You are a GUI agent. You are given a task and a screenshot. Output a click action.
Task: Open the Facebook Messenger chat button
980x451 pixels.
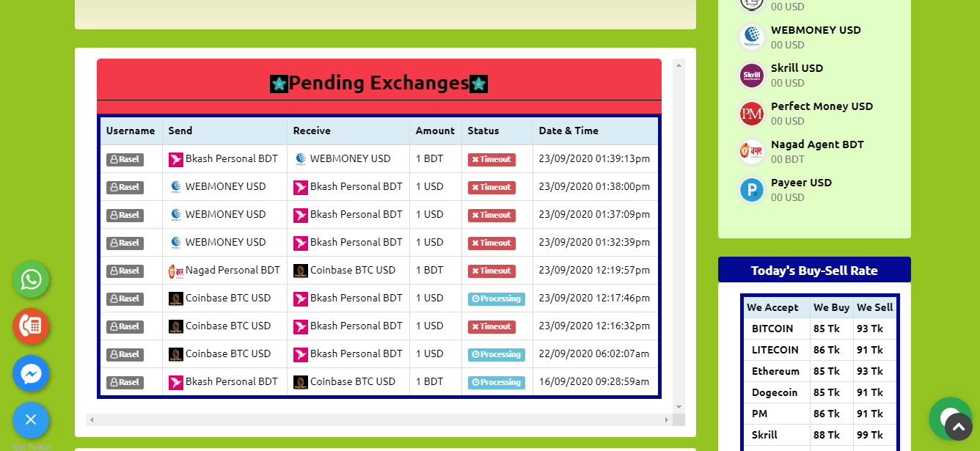click(31, 373)
